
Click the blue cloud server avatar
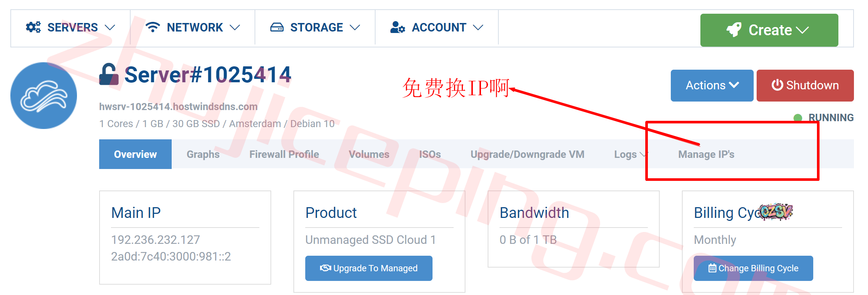[x=44, y=96]
